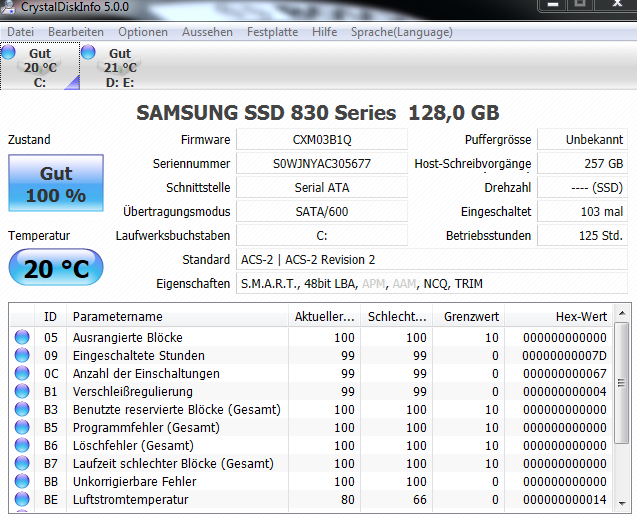This screenshot has width=637, height=519.
Task: Click status orb of Programmfehler row
Action: coord(22,427)
